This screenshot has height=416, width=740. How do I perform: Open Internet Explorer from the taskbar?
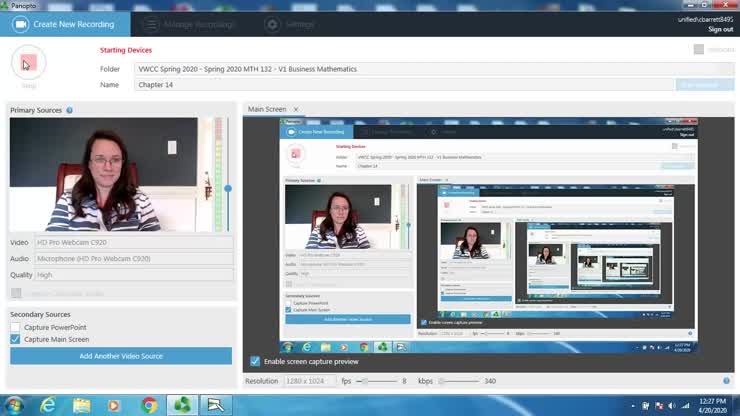tap(48, 405)
